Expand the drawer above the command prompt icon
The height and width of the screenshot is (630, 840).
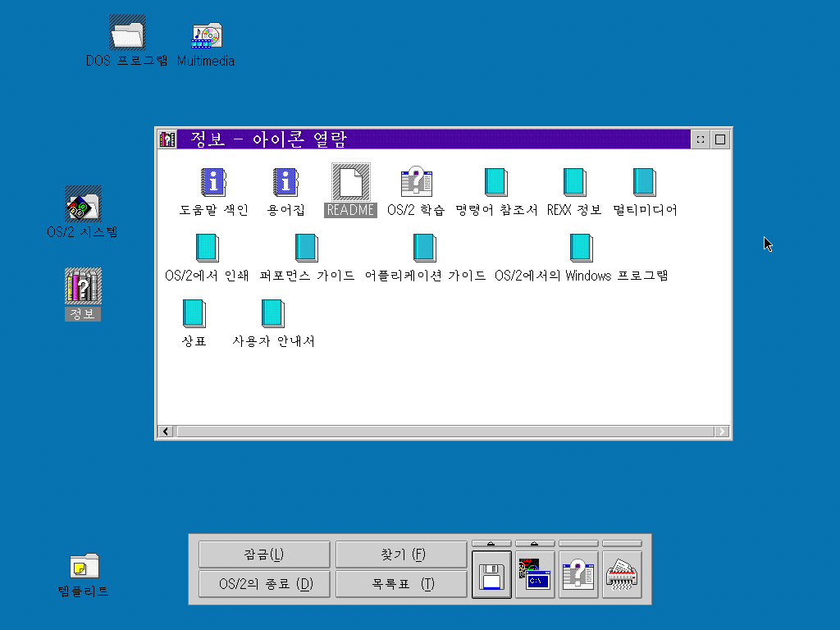click(x=535, y=543)
